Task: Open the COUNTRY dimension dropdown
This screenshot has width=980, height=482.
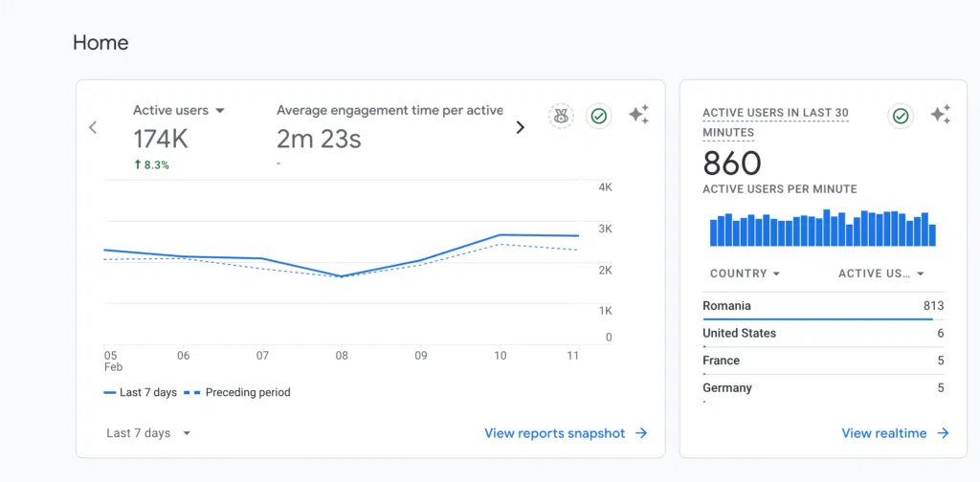Action: [x=745, y=274]
